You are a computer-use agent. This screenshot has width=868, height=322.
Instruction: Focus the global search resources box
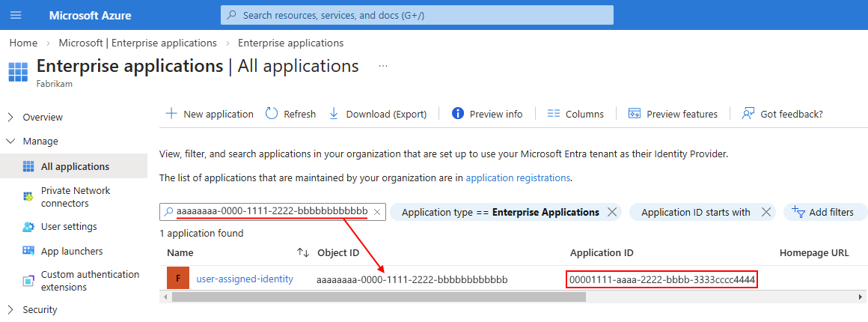(x=417, y=15)
